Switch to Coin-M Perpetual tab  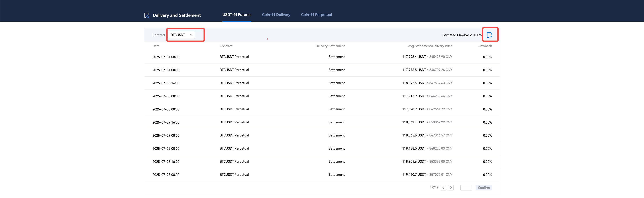click(x=316, y=15)
